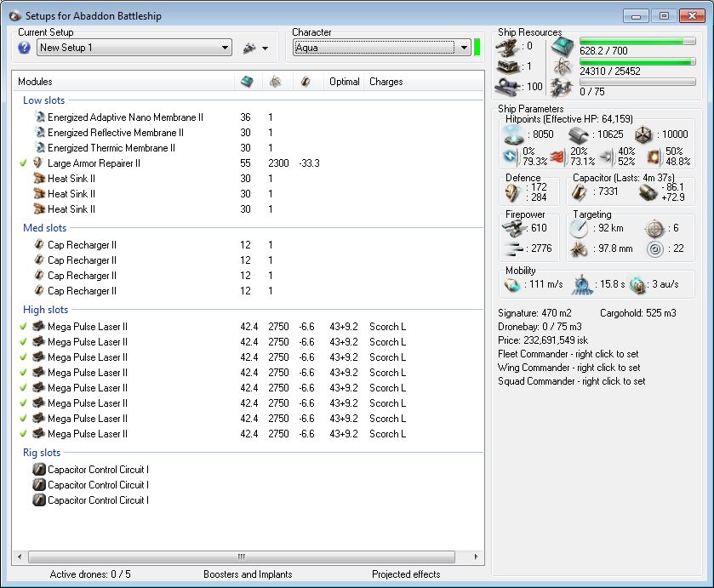Click the blue help question mark icon
The width and height of the screenshot is (714, 588).
(x=24, y=48)
